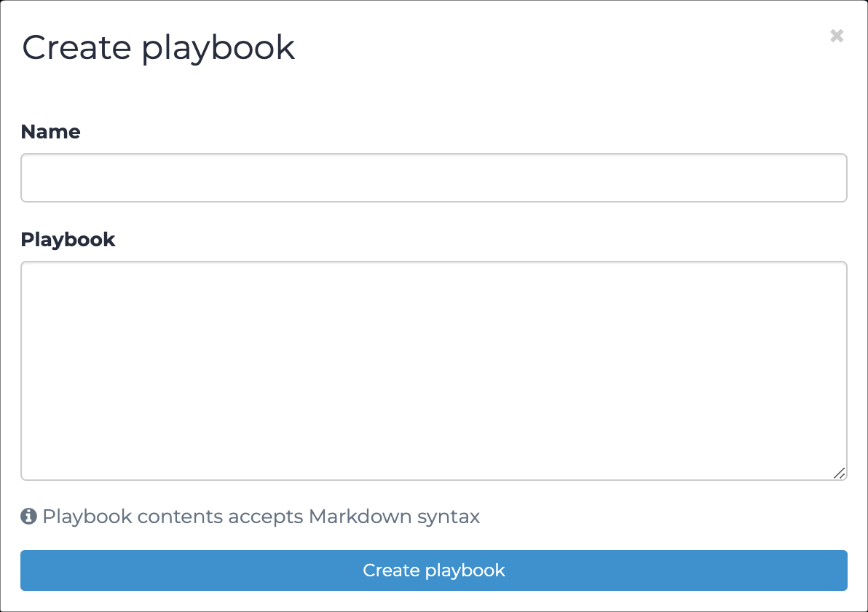The height and width of the screenshot is (612, 868).
Task: Click the Markdown syntax hint text
Action: click(261, 516)
